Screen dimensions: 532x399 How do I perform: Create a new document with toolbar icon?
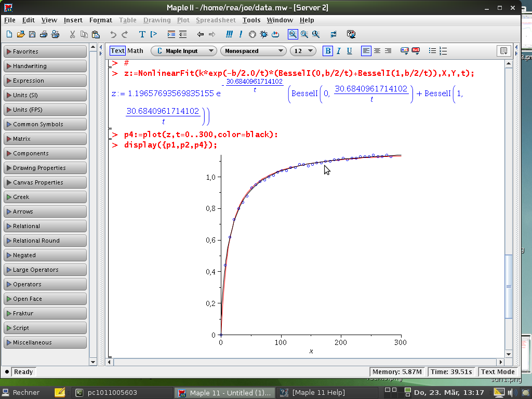(x=9, y=34)
